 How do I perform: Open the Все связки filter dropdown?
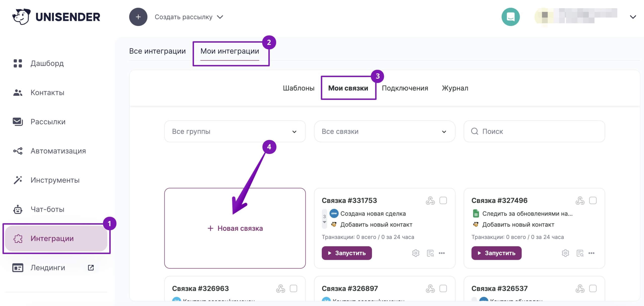[x=384, y=131]
